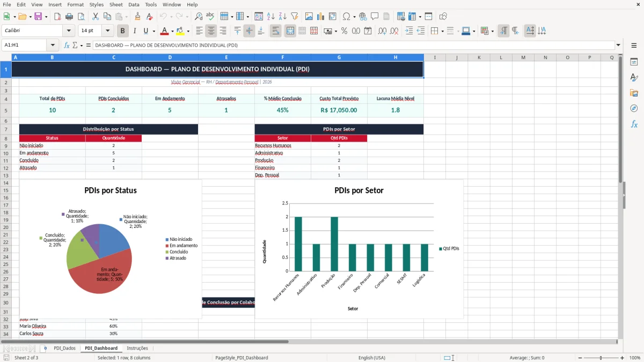Format as Date icon
The image size is (644, 362).
tap(368, 31)
